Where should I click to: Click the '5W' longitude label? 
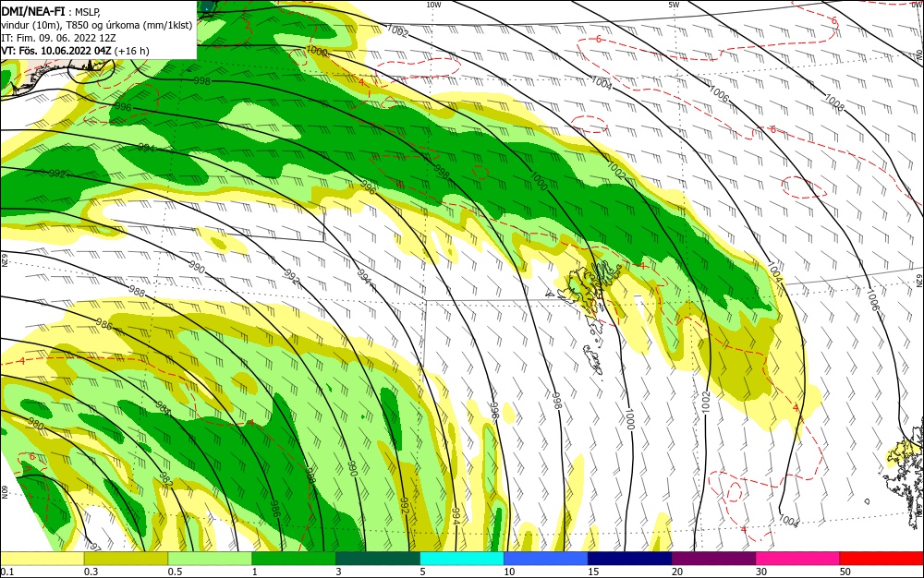[674, 5]
